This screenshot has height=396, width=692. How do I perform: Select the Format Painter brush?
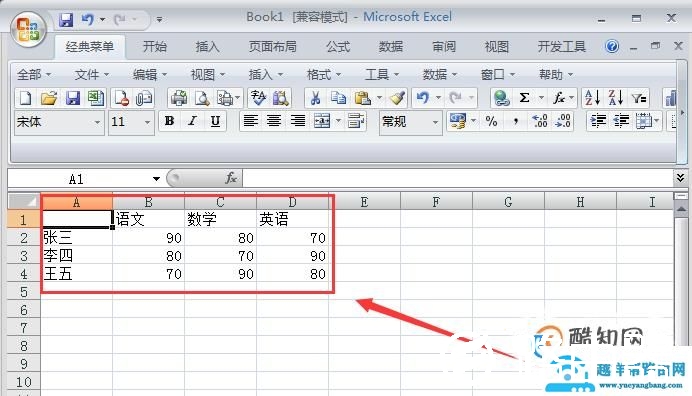click(398, 98)
